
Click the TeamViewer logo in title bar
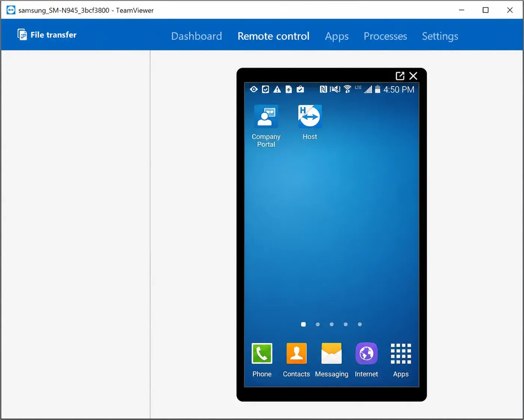click(11, 10)
